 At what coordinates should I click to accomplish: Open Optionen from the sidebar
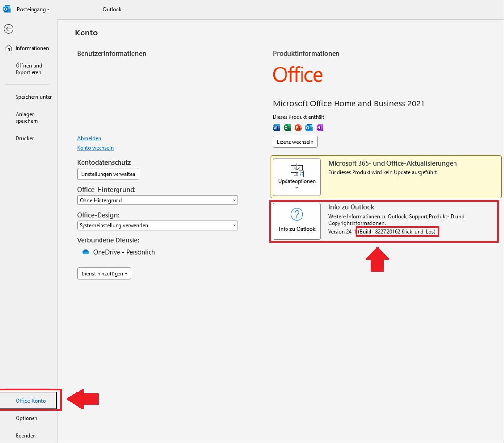tap(26, 418)
